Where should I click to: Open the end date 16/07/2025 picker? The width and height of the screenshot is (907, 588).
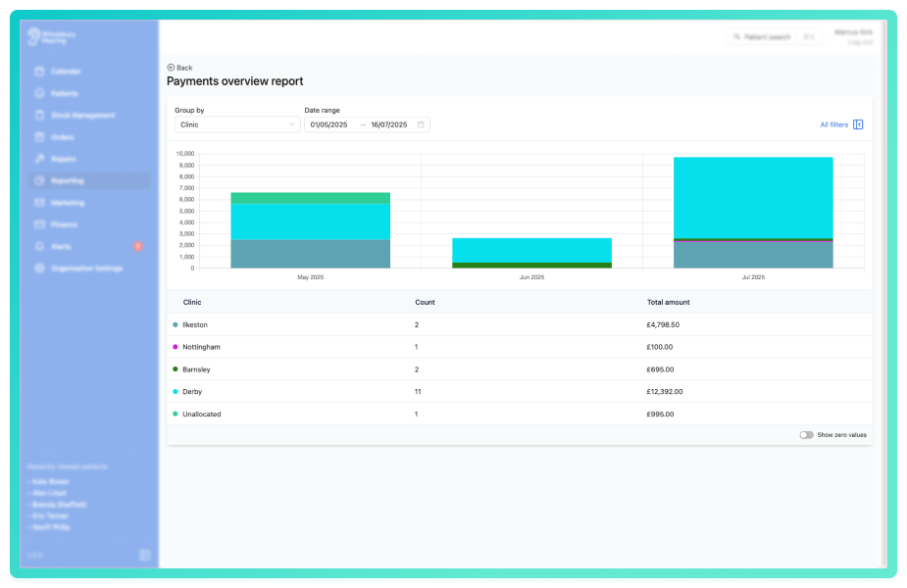coord(388,124)
